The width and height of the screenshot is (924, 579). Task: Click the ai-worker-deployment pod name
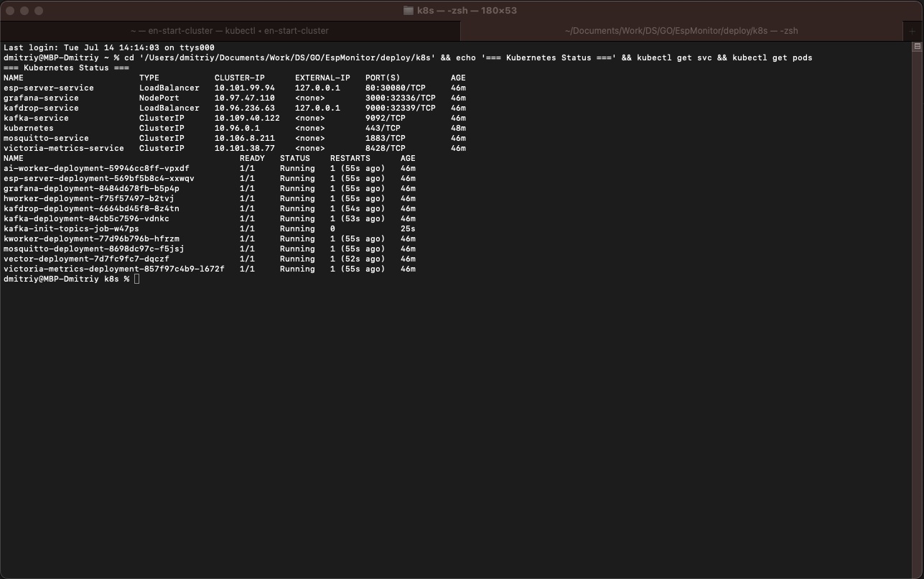[96, 168]
